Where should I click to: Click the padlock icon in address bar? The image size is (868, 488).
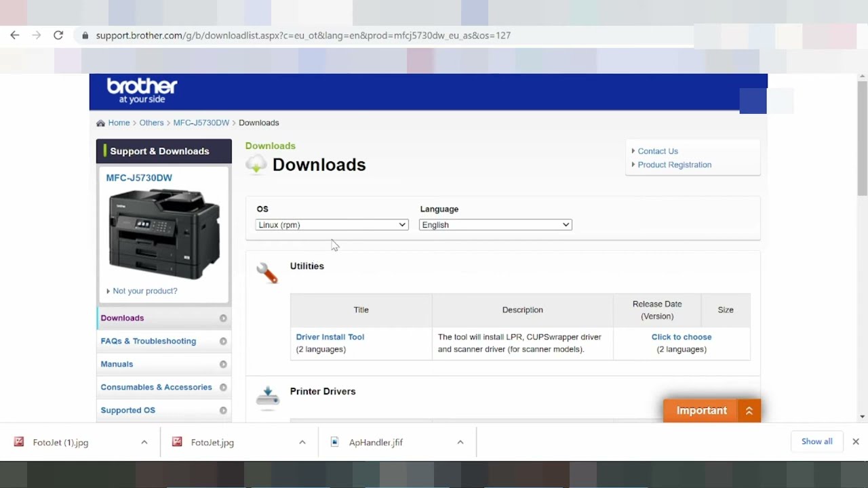point(85,35)
